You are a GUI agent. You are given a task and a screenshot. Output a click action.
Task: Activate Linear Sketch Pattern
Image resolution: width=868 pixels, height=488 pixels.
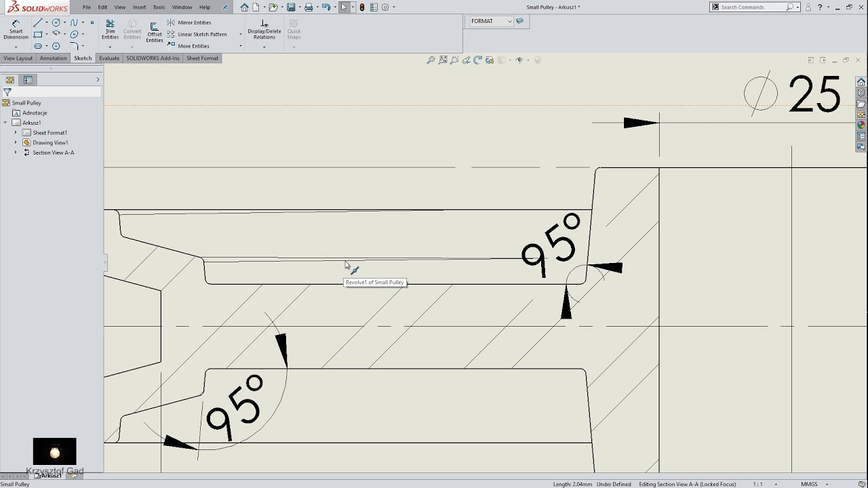click(x=197, y=34)
